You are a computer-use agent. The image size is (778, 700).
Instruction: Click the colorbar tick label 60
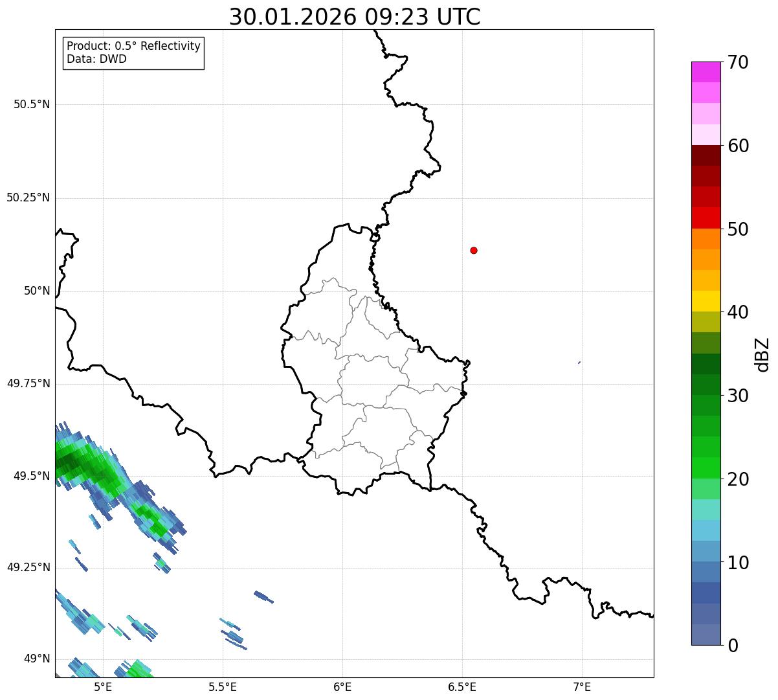point(737,146)
